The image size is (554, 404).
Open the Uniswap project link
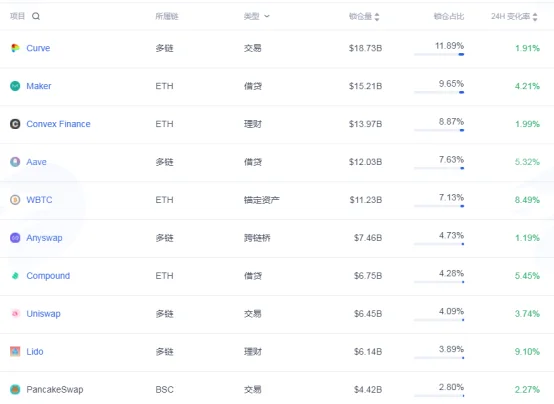pos(43,314)
